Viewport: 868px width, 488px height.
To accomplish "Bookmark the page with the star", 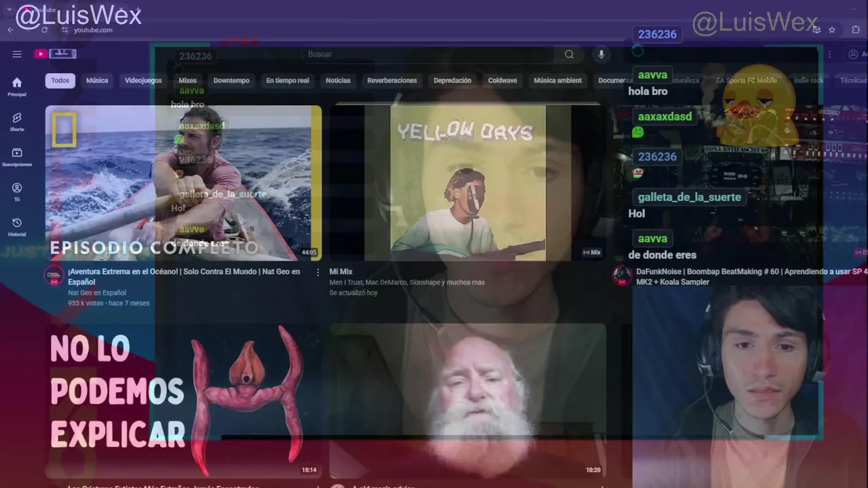I will point(832,30).
